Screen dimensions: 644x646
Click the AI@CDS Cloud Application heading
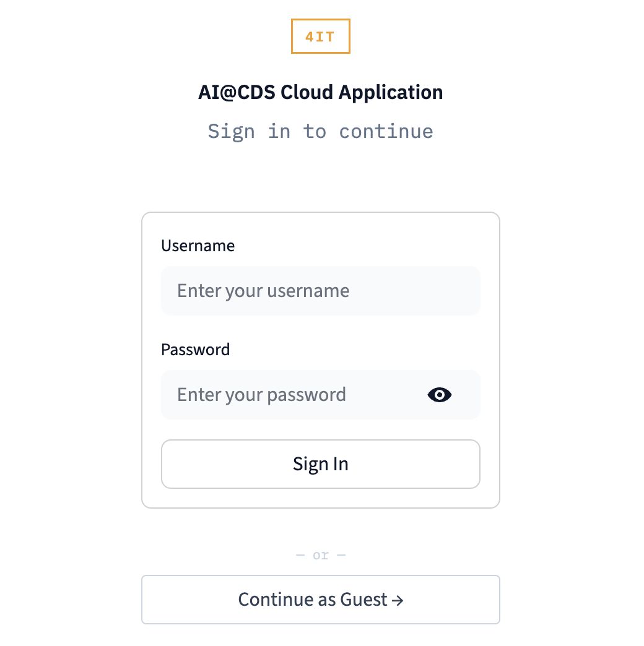pyautogui.click(x=320, y=92)
